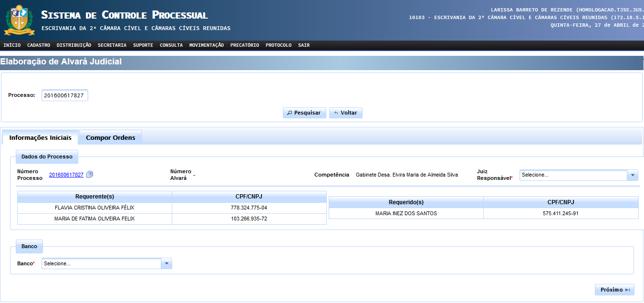
Task: Click Sair to log out
Action: (304, 45)
